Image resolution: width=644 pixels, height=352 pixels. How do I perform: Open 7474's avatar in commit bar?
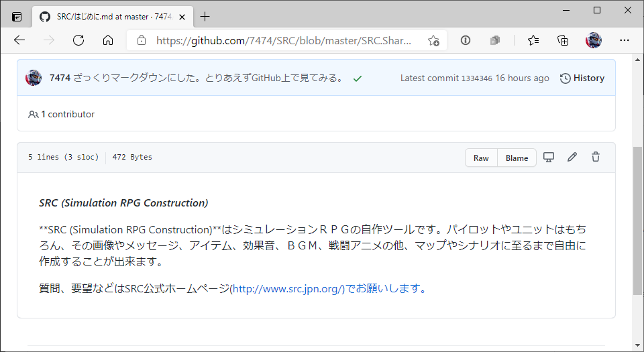coord(34,78)
